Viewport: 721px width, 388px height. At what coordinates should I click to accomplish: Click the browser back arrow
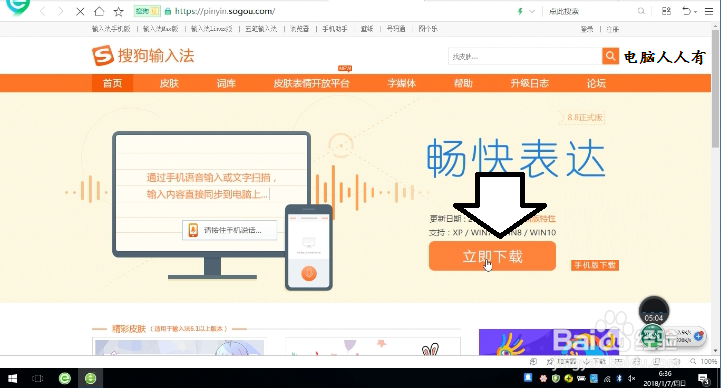[x=43, y=11]
